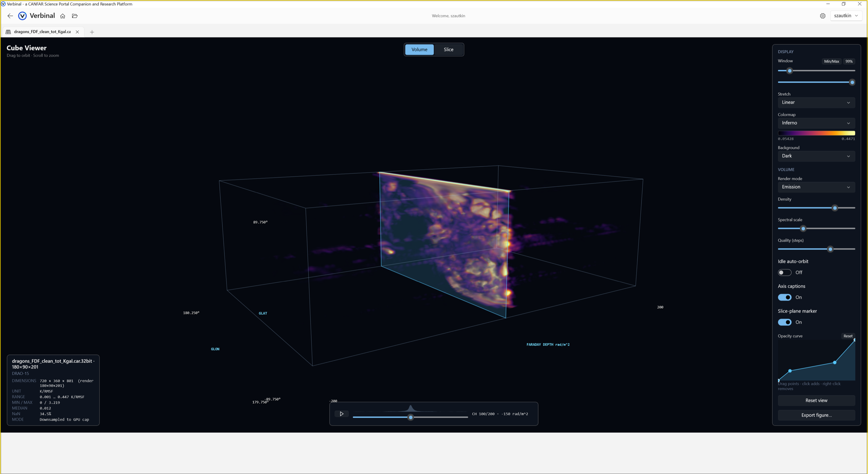Click the Inferno colormap gradient bar
Viewport: 868px width, 474px height.
[816, 133]
